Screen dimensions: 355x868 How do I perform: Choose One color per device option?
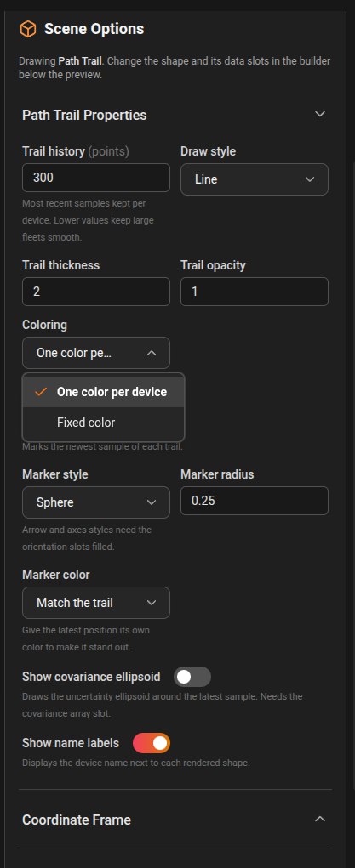103,392
